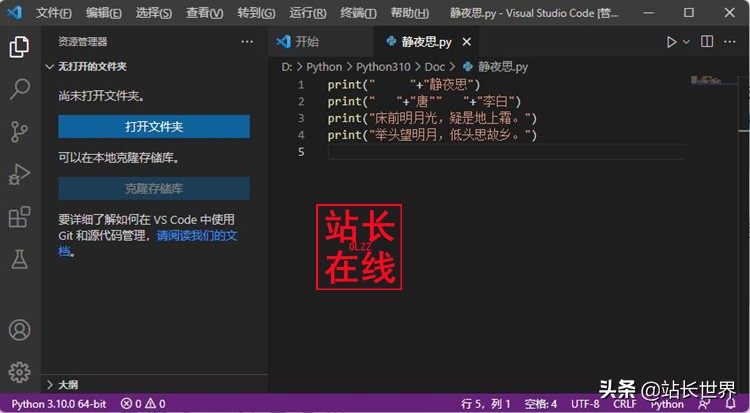750x413 pixels.
Task: Click line number 1 in gutter
Action: tap(301, 85)
